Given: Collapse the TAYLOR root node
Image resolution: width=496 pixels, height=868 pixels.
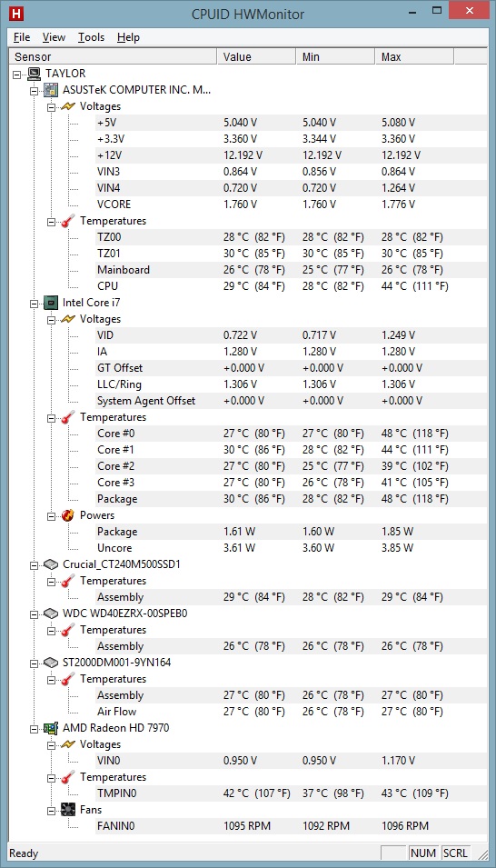Looking at the screenshot, I should (18, 74).
